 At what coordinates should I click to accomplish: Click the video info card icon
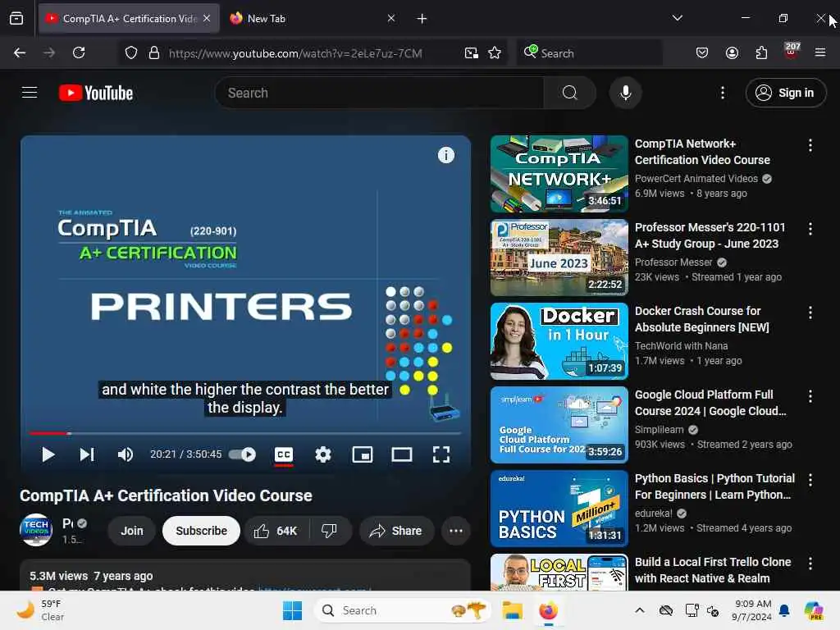(446, 155)
